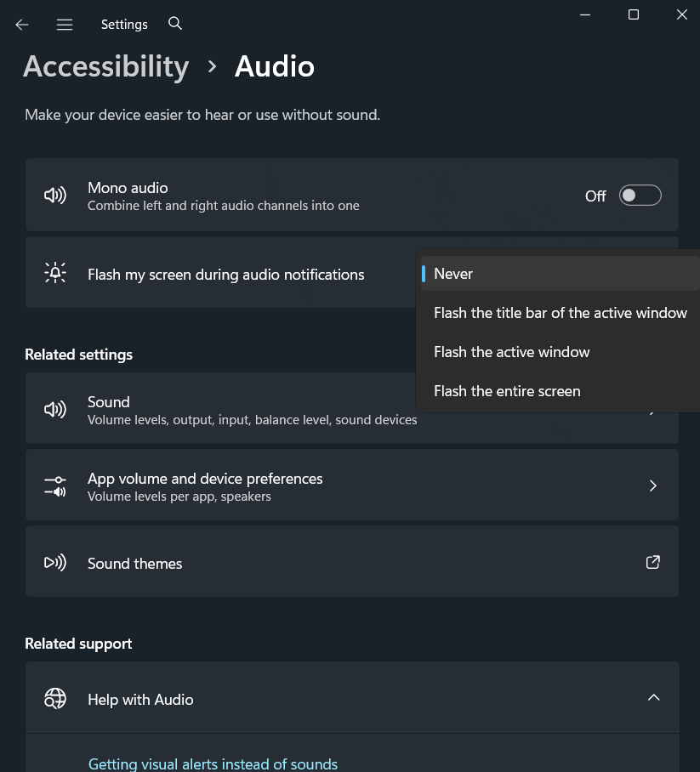700x772 pixels.
Task: Click the flash screen bell icon
Action: 55,272
